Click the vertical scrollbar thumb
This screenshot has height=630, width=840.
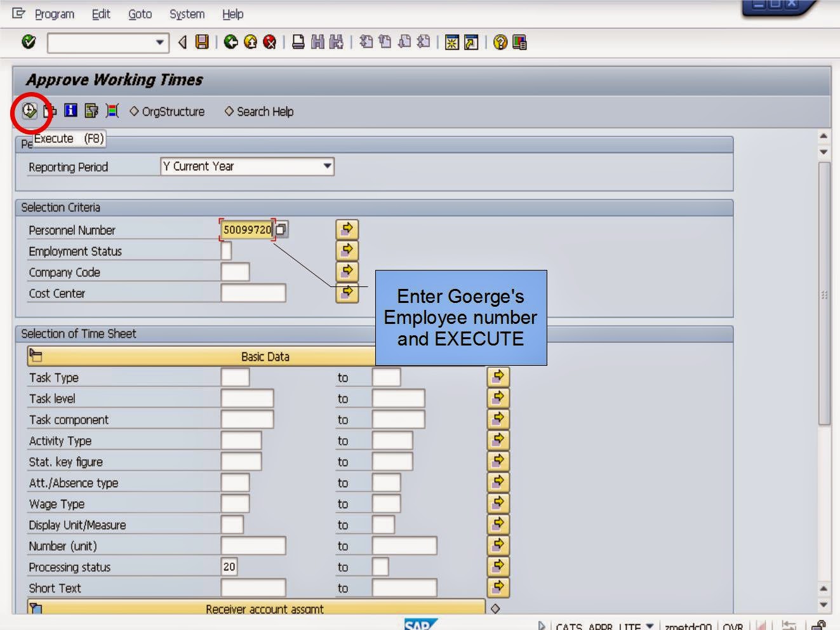pyautogui.click(x=824, y=293)
